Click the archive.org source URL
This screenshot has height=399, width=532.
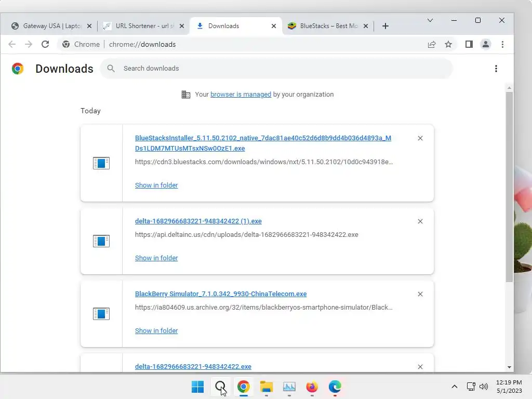tap(263, 308)
